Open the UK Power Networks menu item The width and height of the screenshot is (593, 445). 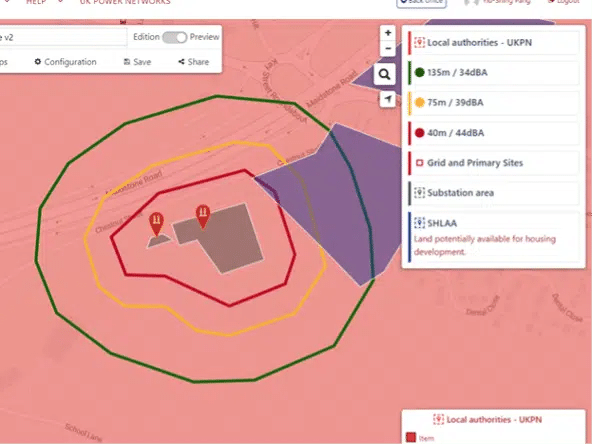coord(125,2)
